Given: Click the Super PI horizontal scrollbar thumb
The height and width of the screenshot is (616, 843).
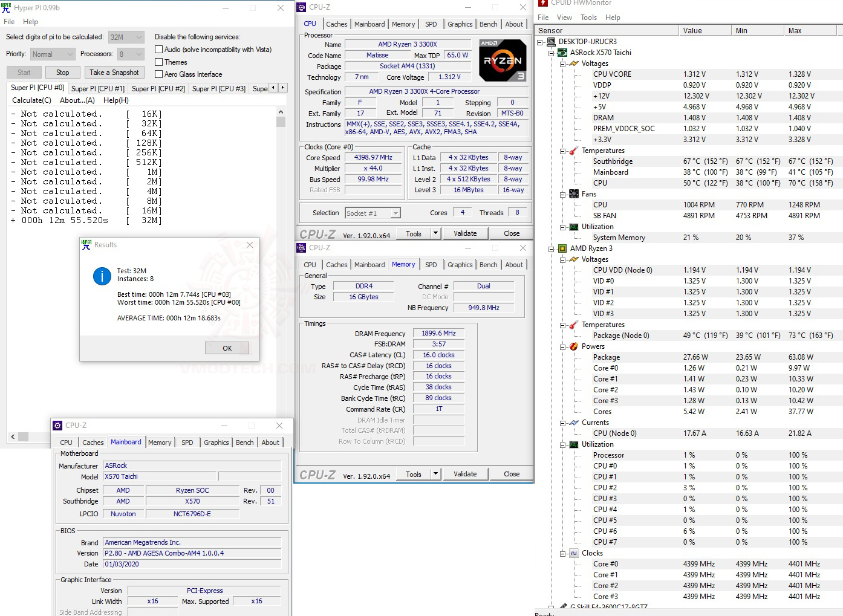Looking at the screenshot, I should (23, 436).
